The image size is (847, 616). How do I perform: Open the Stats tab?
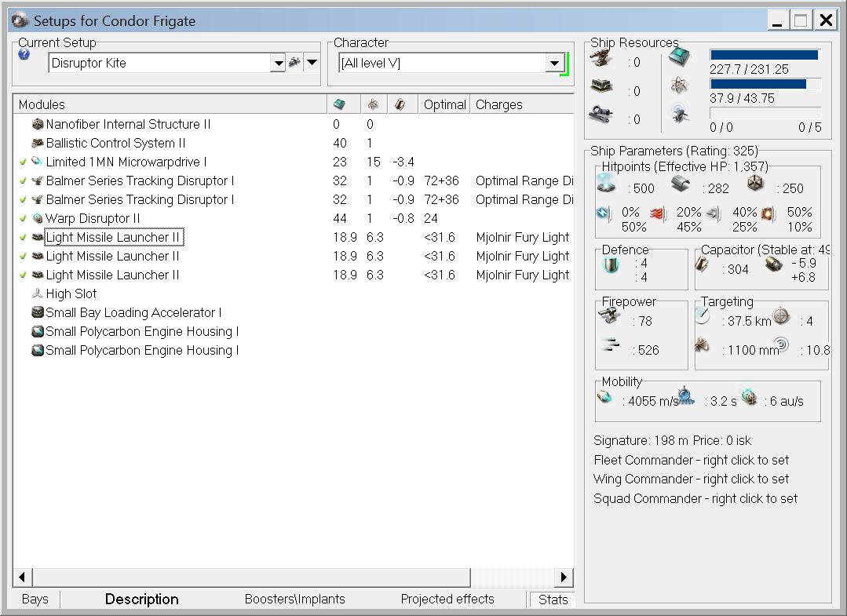point(553,600)
